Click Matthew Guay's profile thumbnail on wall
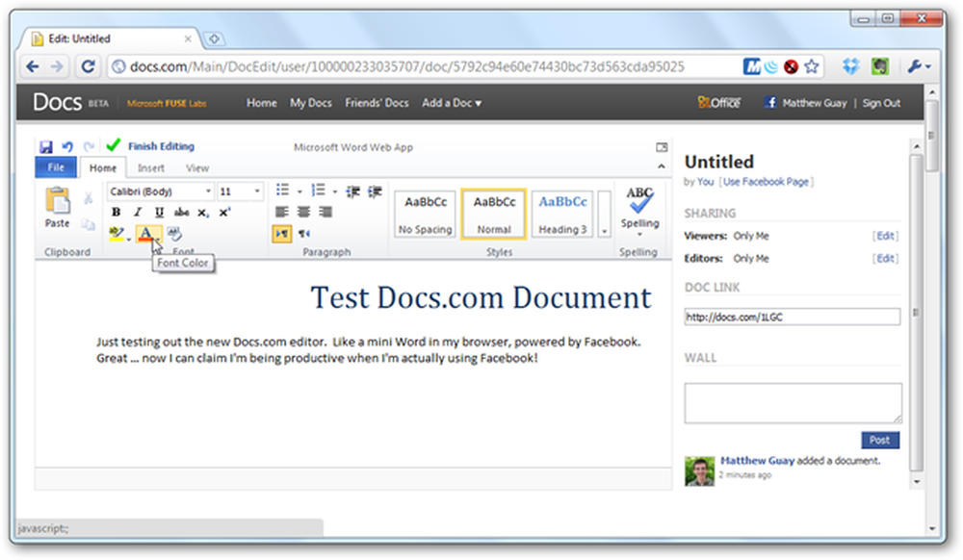The height and width of the screenshot is (560, 963). point(699,471)
